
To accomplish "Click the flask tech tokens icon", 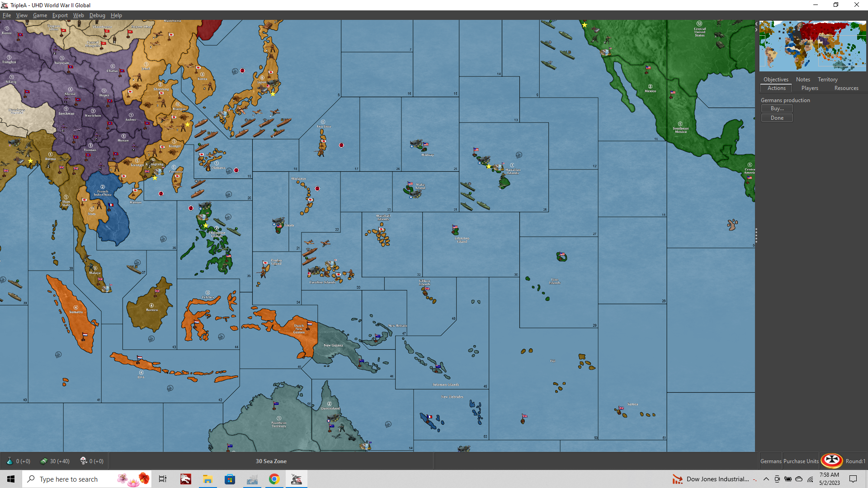I will point(9,461).
